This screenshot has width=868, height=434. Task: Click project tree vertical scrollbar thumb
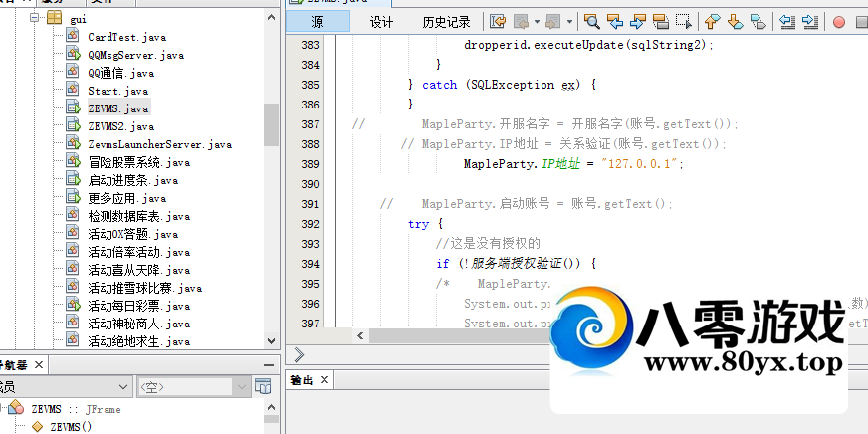coord(271,124)
